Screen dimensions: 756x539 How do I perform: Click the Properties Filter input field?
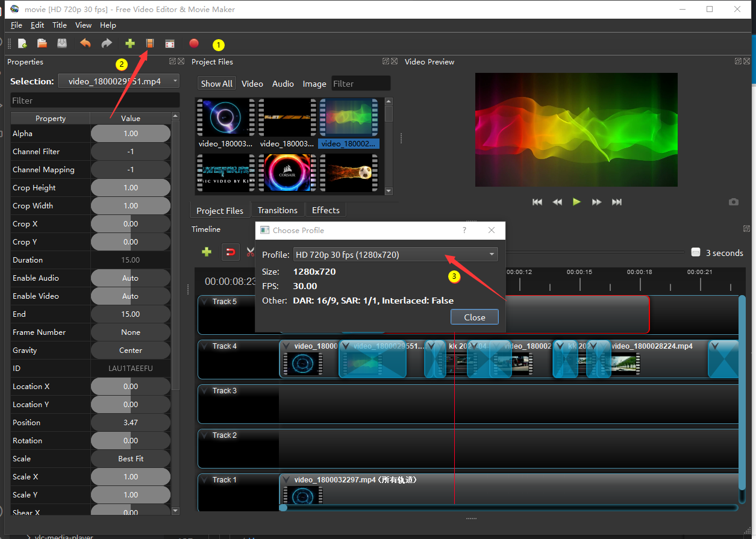click(95, 101)
